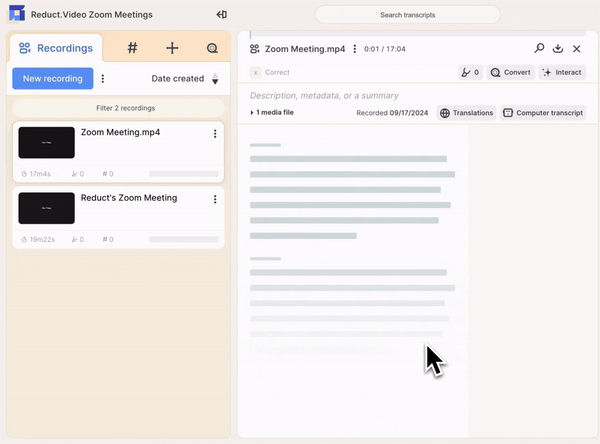Screen dimensions: 600x444
Task: Toggle sort direction arrows beside Date created
Action: pos(215,78)
